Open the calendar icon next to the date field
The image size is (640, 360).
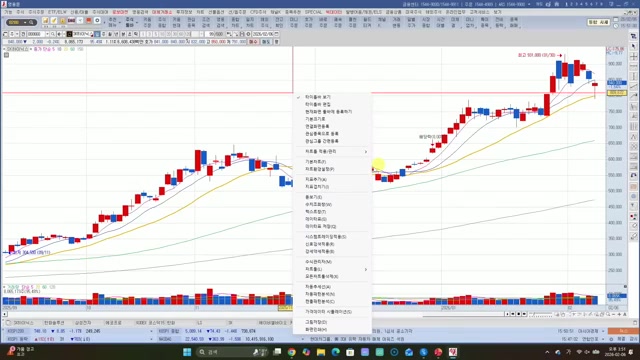pos(276,34)
